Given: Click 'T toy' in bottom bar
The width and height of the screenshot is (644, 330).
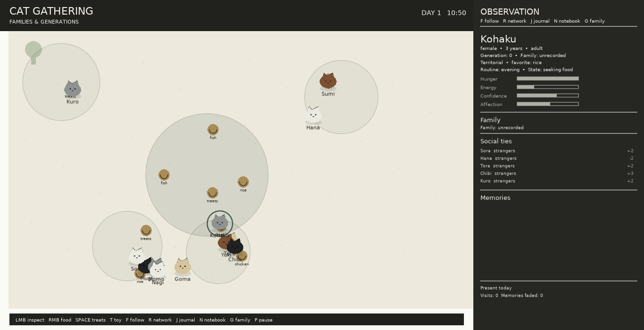Looking at the screenshot, I should tap(116, 320).
